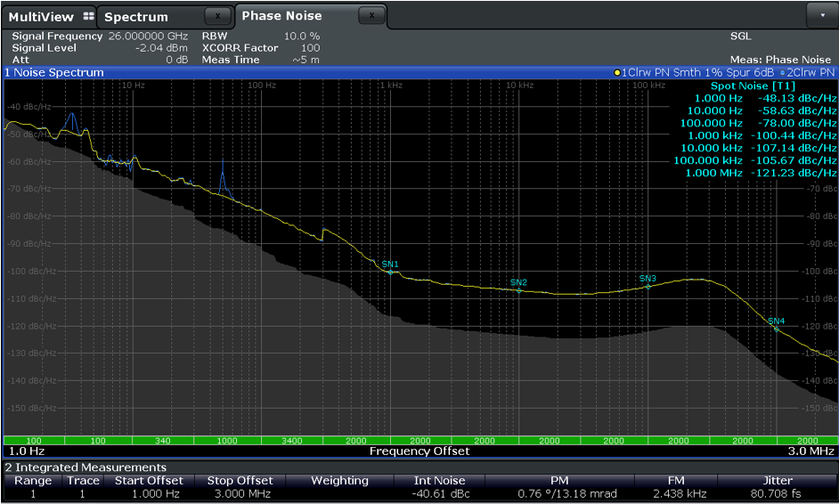The image size is (839, 504).
Task: Click the green 3400 cross-correlation segment
Action: point(291,440)
